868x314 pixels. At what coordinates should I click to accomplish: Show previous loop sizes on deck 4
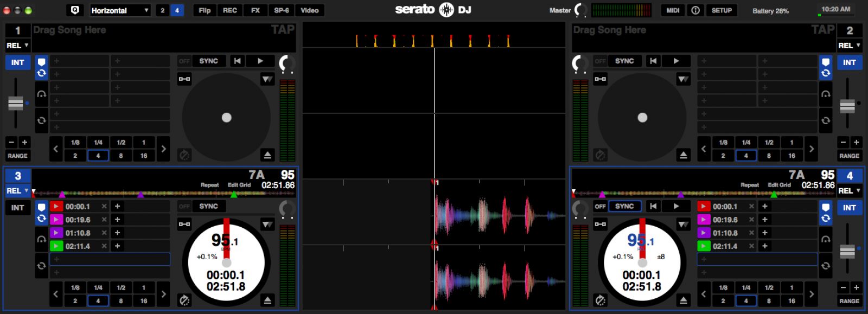click(x=704, y=294)
